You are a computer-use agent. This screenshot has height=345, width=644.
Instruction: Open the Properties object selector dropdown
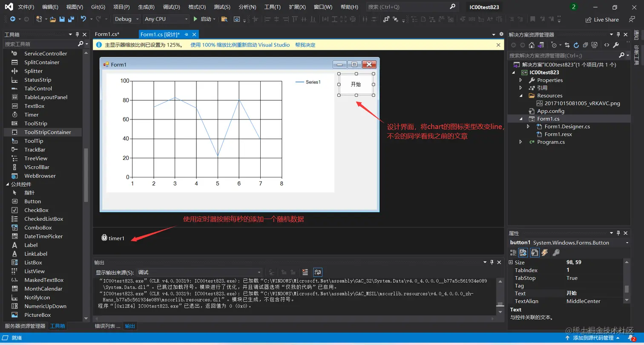pos(627,243)
